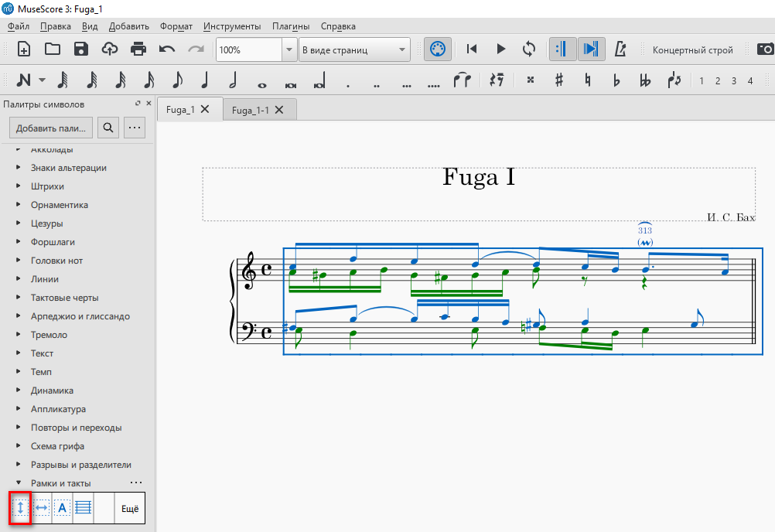The image size is (775, 532).
Task: Apply sharp accidental
Action: tap(559, 80)
